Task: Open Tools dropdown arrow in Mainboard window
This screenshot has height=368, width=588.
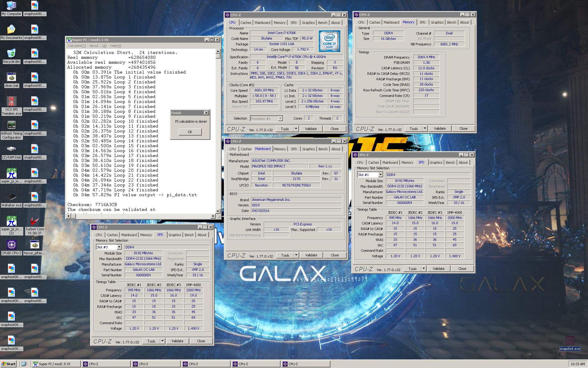Action: pos(296,255)
